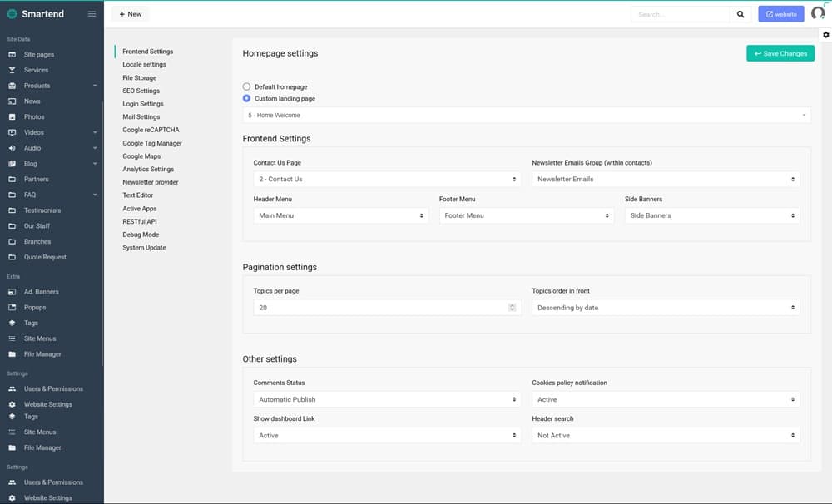Open the Comments Status dropdown
The height and width of the screenshot is (504, 832).
[x=387, y=399]
